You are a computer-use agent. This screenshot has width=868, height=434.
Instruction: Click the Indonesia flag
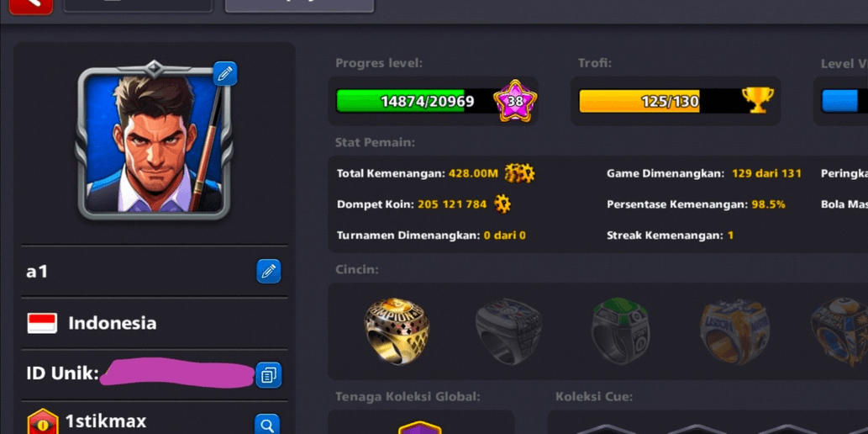(42, 323)
